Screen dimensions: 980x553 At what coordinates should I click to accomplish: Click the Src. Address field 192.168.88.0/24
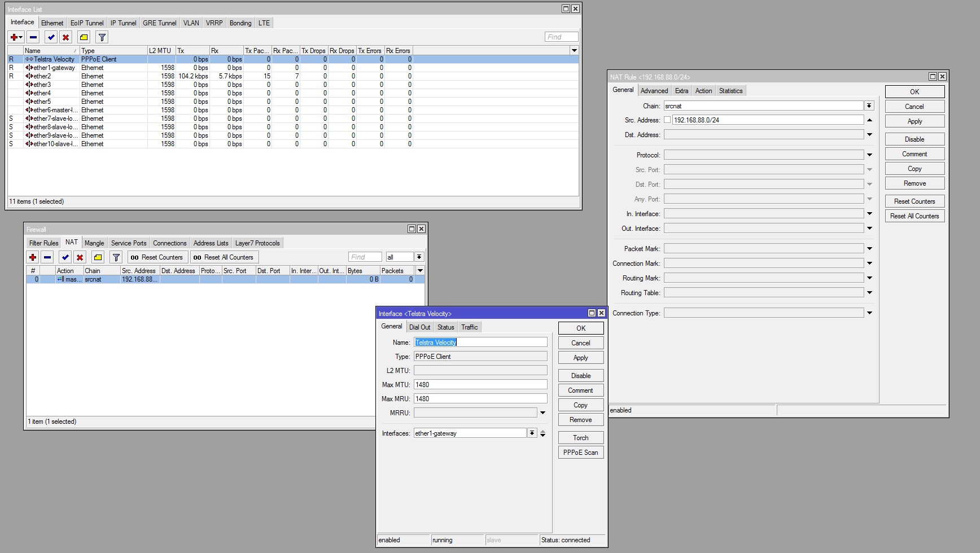768,120
